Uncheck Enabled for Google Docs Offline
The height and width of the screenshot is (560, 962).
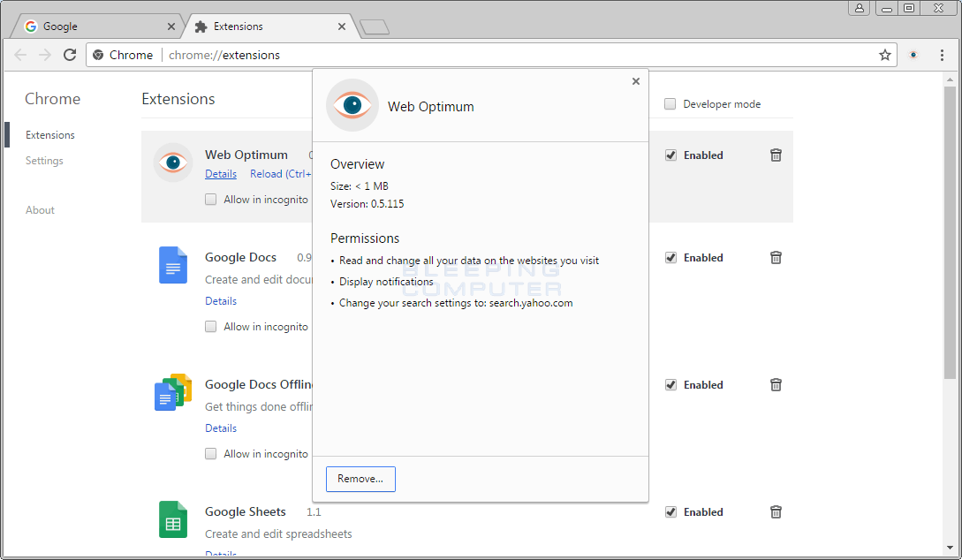670,384
